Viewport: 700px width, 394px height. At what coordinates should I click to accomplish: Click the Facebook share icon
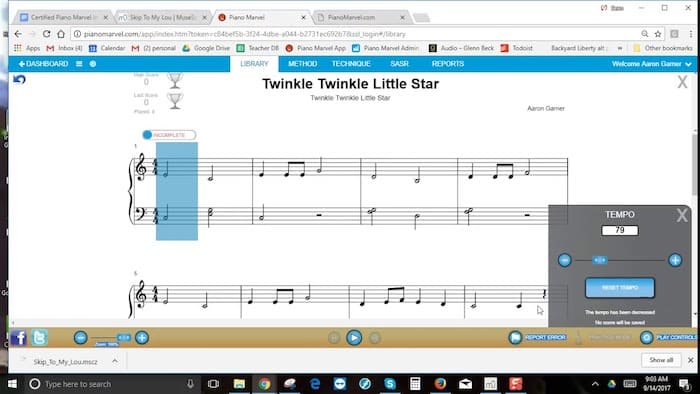click(19, 338)
